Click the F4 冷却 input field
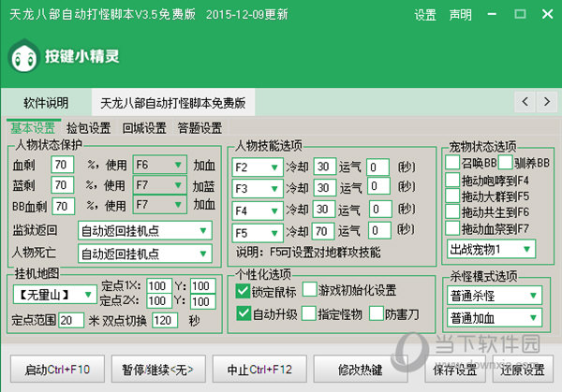562x392 pixels. pyautogui.click(x=324, y=209)
